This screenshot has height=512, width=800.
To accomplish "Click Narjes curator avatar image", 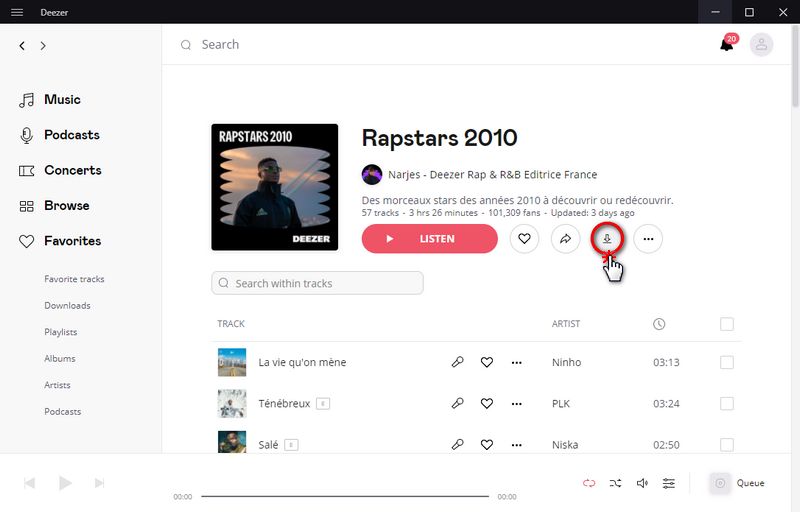I will pos(372,174).
